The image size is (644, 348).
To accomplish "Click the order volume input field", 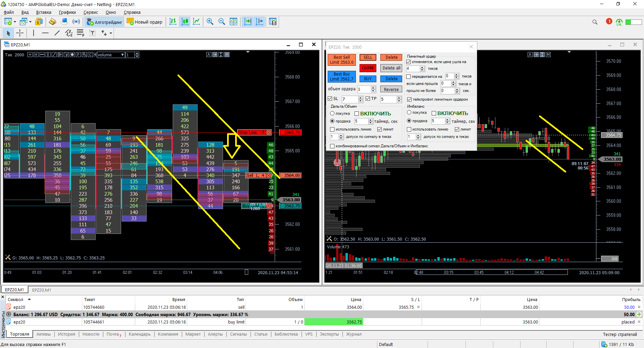I will tap(364, 89).
